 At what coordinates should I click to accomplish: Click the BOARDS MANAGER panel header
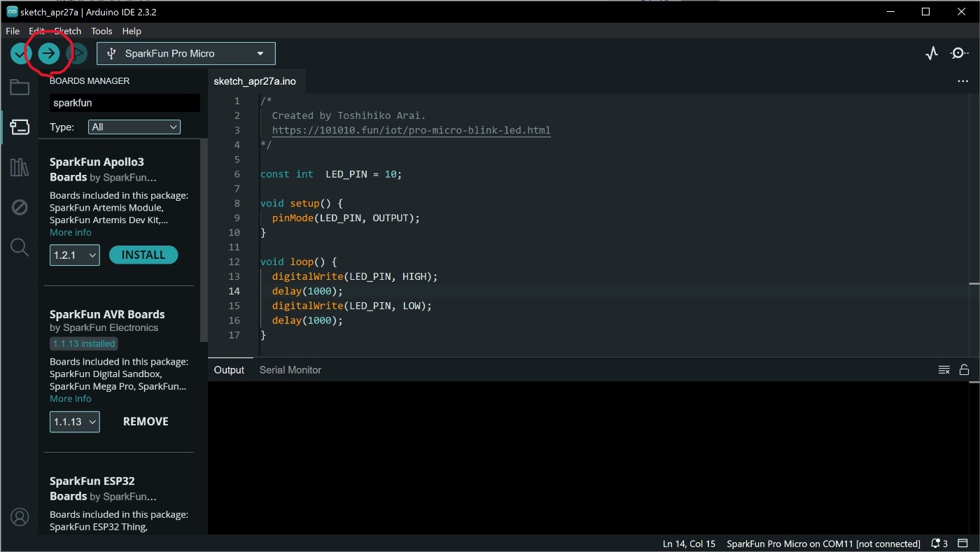(x=90, y=80)
